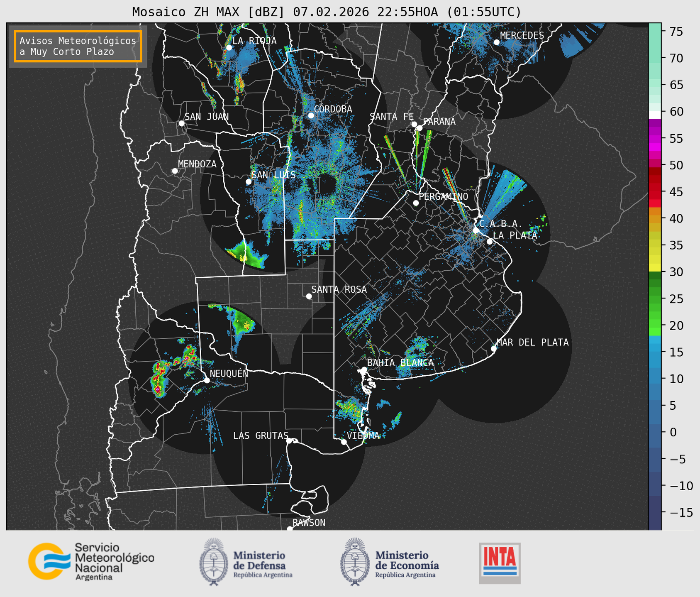Click the La Rioja city marker dot
700x597 pixels.
[229, 48]
